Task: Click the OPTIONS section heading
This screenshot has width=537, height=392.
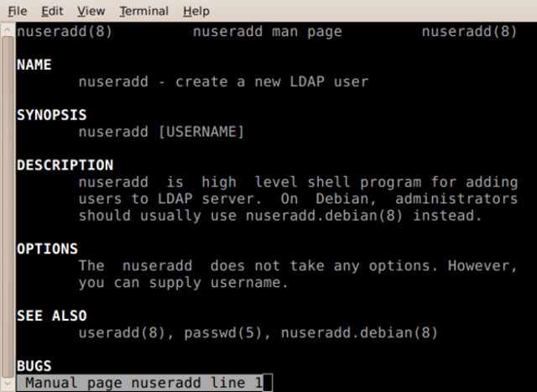Action: [x=47, y=248]
